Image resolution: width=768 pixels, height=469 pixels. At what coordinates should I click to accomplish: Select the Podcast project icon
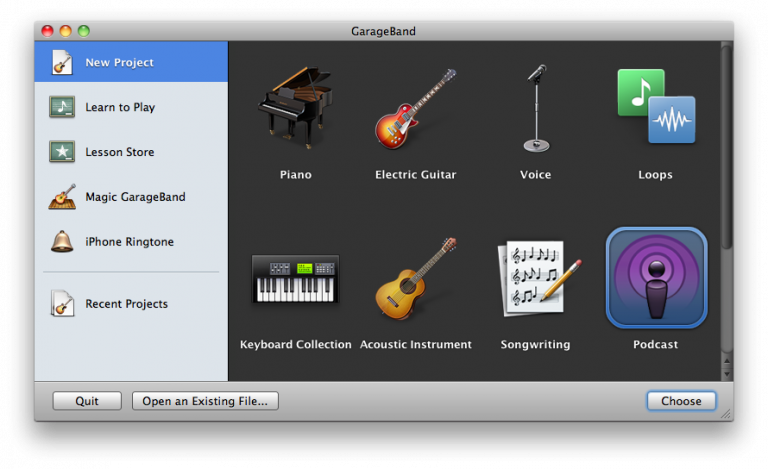656,278
